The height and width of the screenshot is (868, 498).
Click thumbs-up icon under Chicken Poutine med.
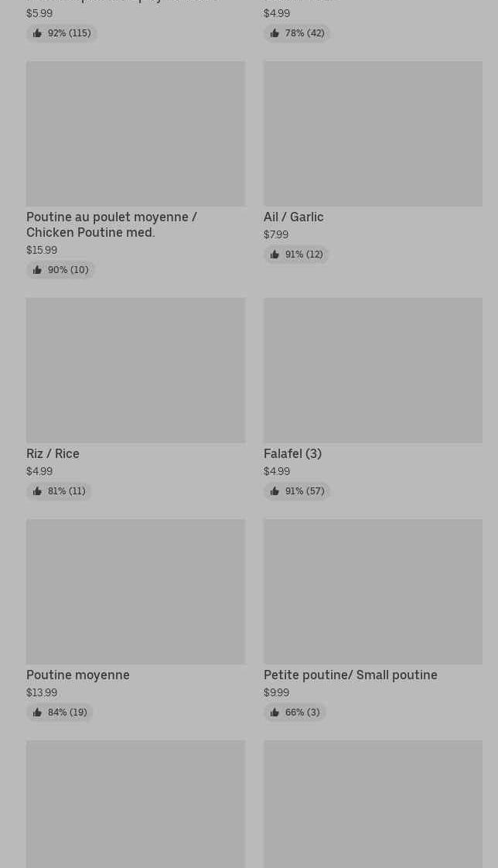coord(37,270)
